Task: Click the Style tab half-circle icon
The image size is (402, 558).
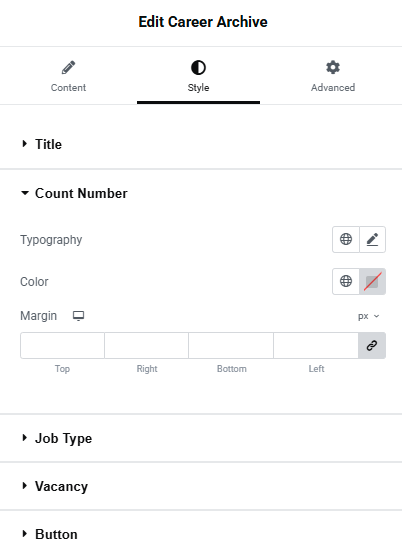Action: 199,67
